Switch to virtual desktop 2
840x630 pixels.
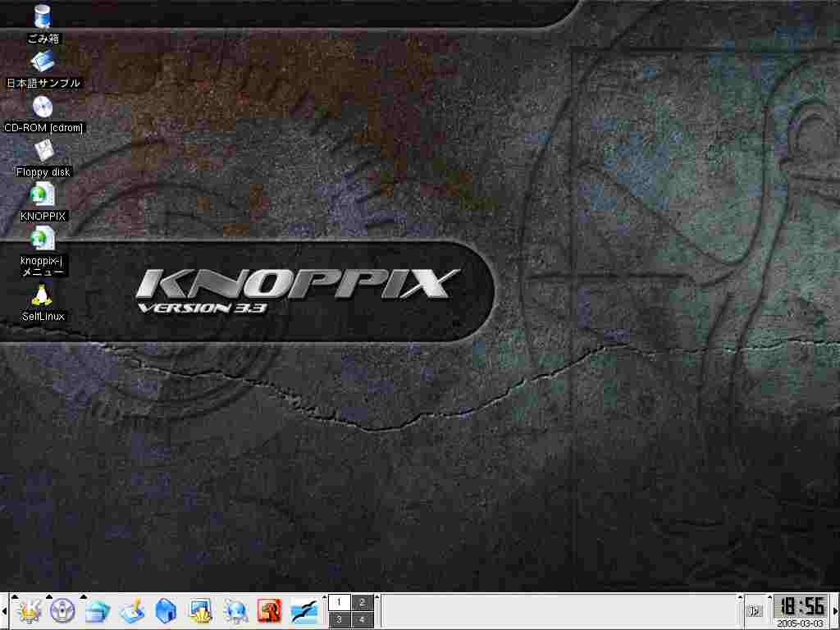[363, 602]
